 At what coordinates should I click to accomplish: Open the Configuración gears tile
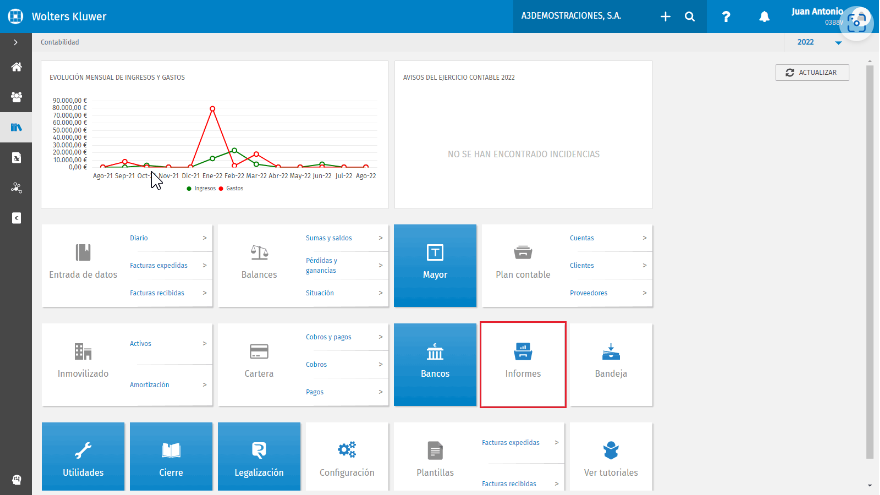347,457
